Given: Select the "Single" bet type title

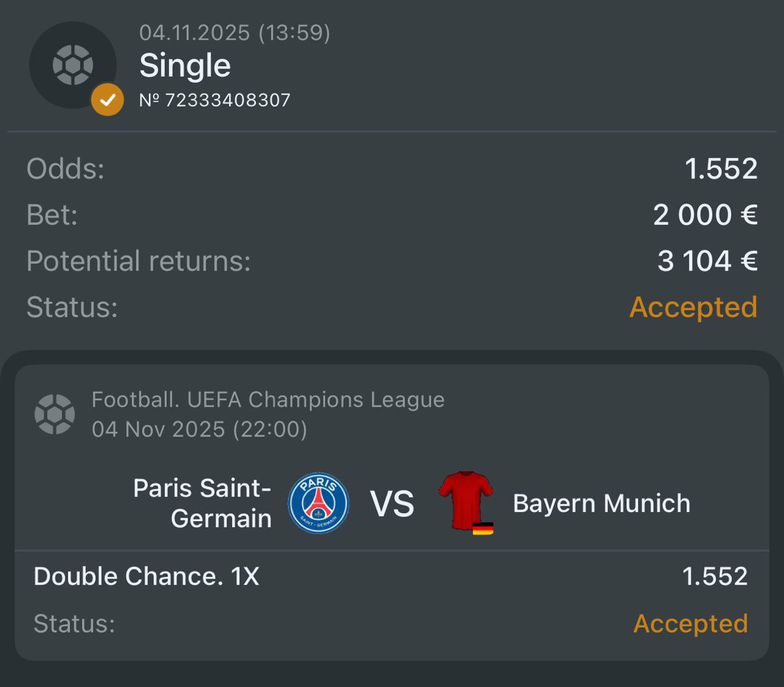Looking at the screenshot, I should coord(185,65).
